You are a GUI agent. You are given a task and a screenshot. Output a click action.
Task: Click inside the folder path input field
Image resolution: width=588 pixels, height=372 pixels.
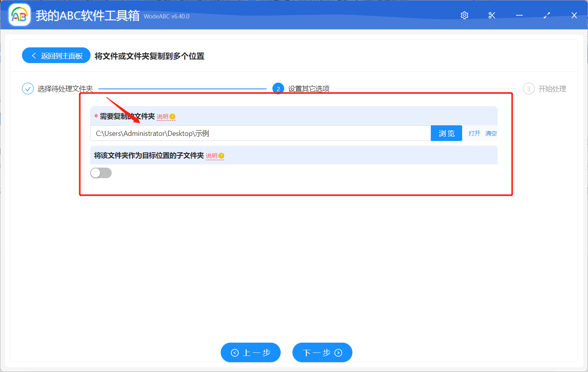(259, 133)
